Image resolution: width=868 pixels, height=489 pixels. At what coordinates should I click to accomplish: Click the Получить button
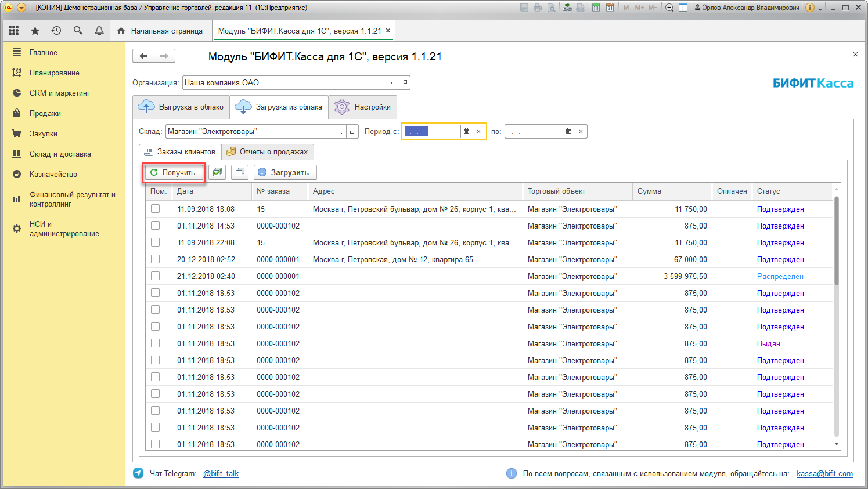point(174,172)
